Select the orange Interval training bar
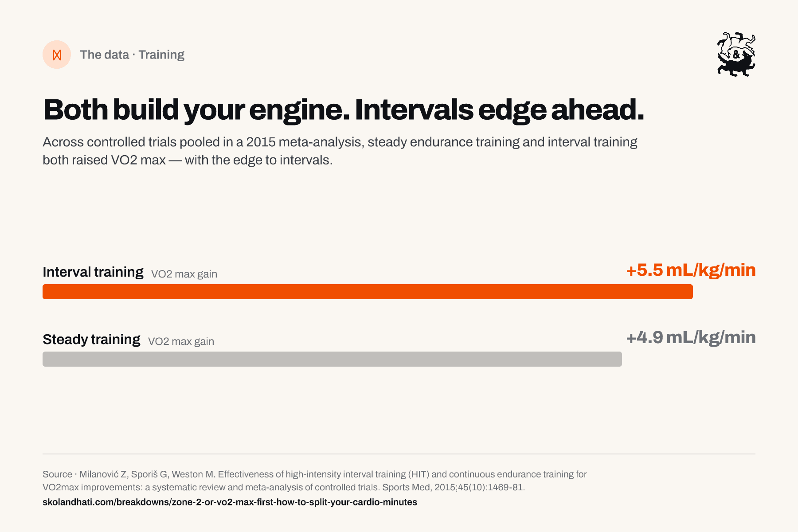798x532 pixels. [368, 292]
